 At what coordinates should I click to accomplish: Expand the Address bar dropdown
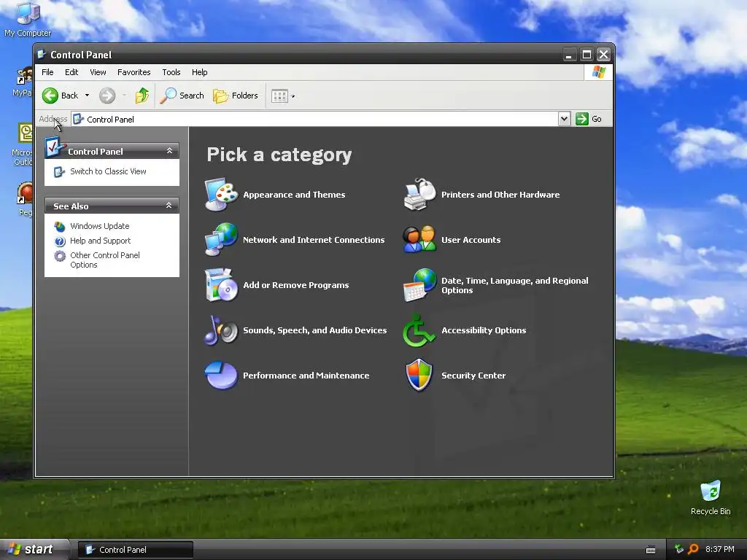pyautogui.click(x=564, y=119)
